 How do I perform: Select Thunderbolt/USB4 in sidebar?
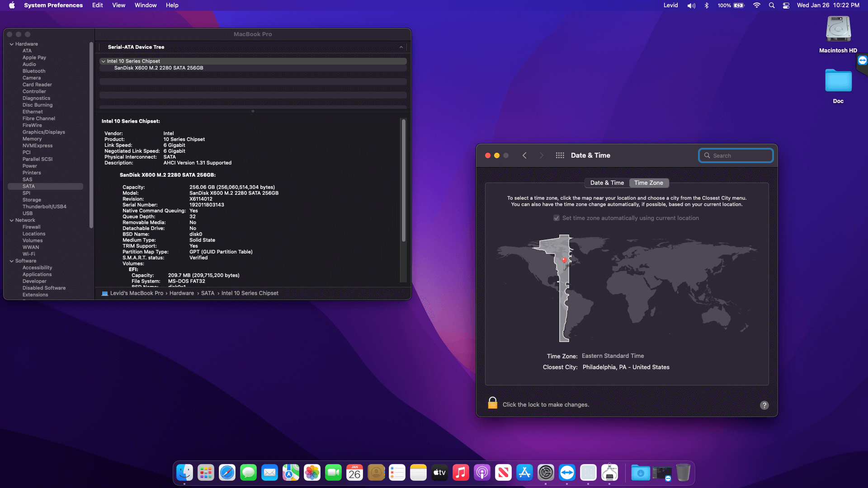(44, 206)
